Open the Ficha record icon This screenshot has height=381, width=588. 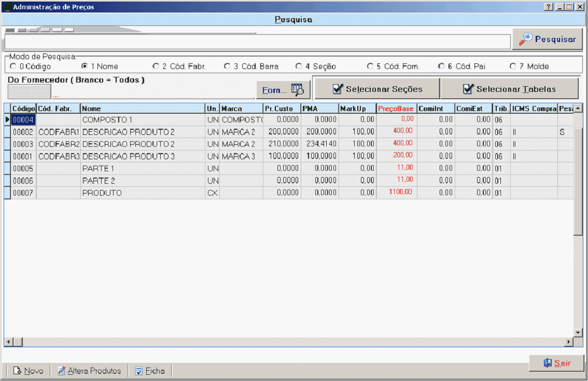tap(138, 371)
